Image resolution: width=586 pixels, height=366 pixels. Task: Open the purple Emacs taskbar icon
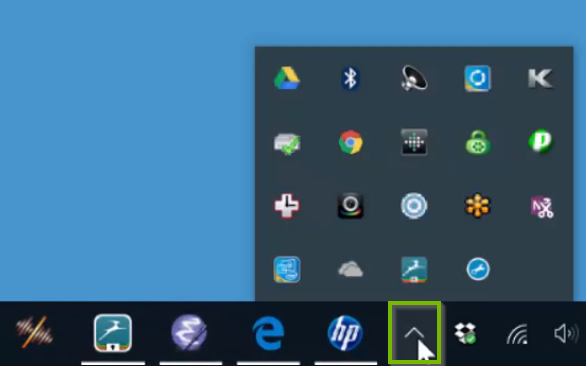[x=189, y=332]
